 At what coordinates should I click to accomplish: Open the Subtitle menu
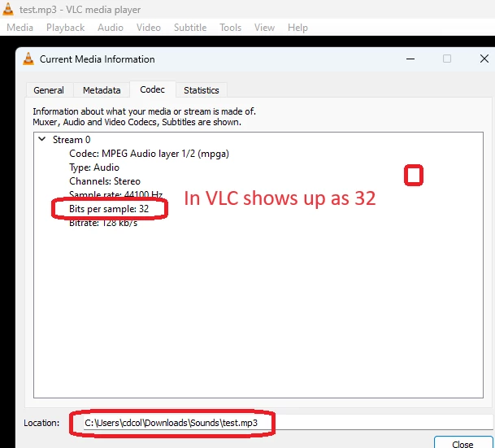point(190,28)
